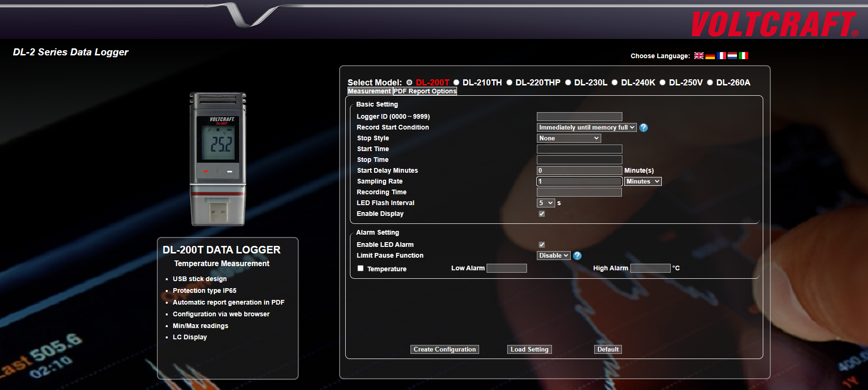Screen dimensions: 868x390
Task: Enable the Temperature alarm checkbox
Action: click(360, 268)
